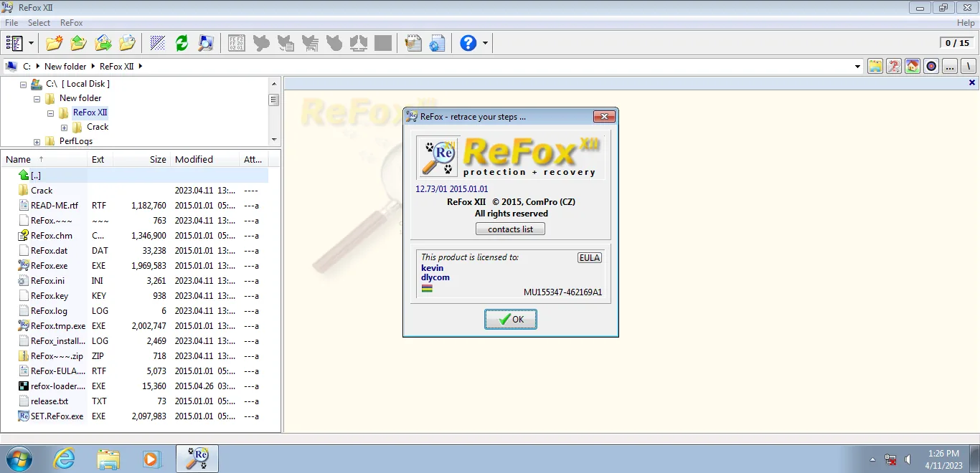Click the backslash root button
980x473 pixels.
[969, 66]
